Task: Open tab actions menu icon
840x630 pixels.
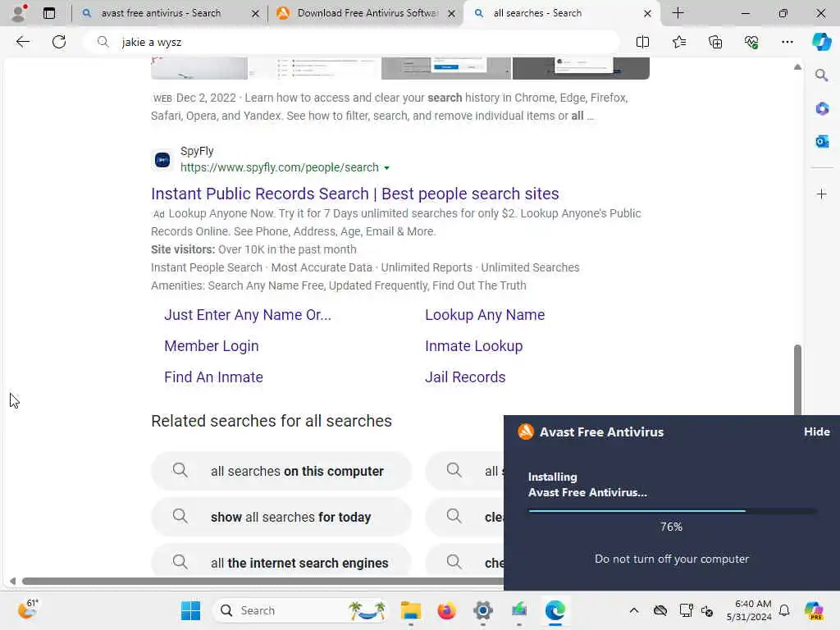Action: [x=48, y=13]
